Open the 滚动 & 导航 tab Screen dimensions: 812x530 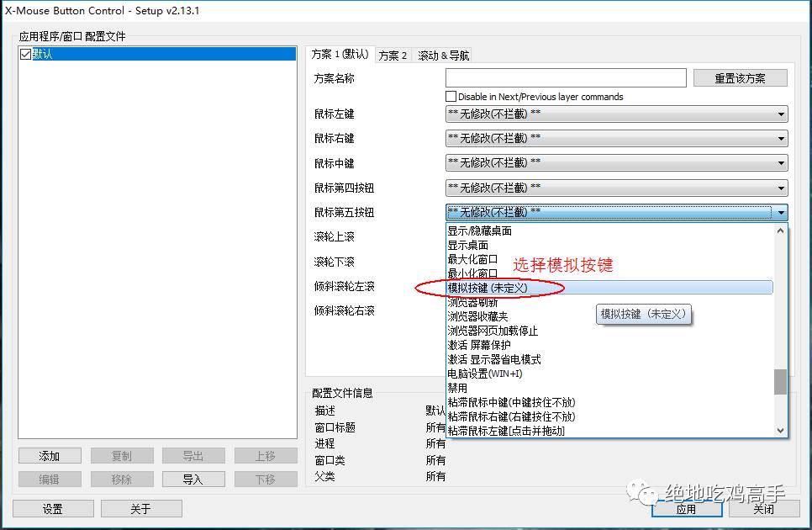tap(443, 56)
